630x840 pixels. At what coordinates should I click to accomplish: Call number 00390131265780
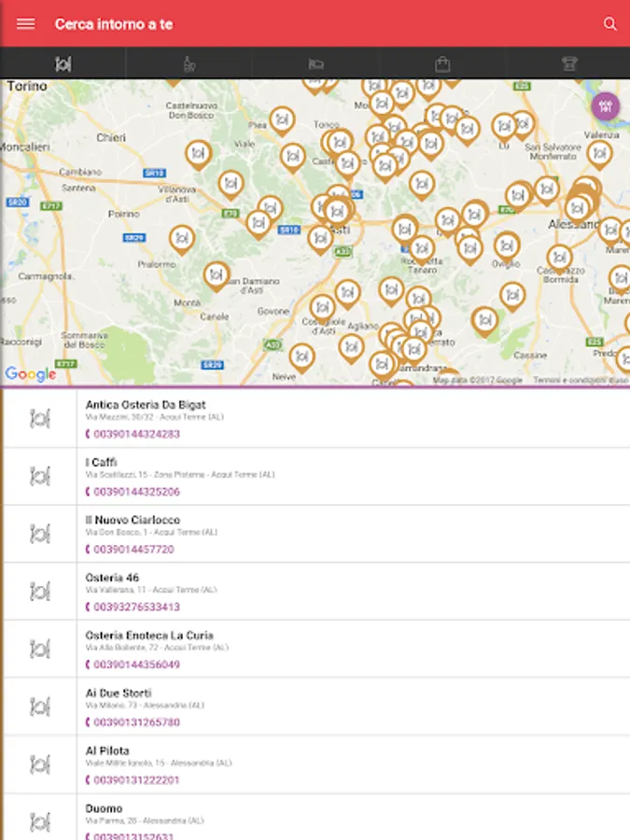[x=133, y=722]
